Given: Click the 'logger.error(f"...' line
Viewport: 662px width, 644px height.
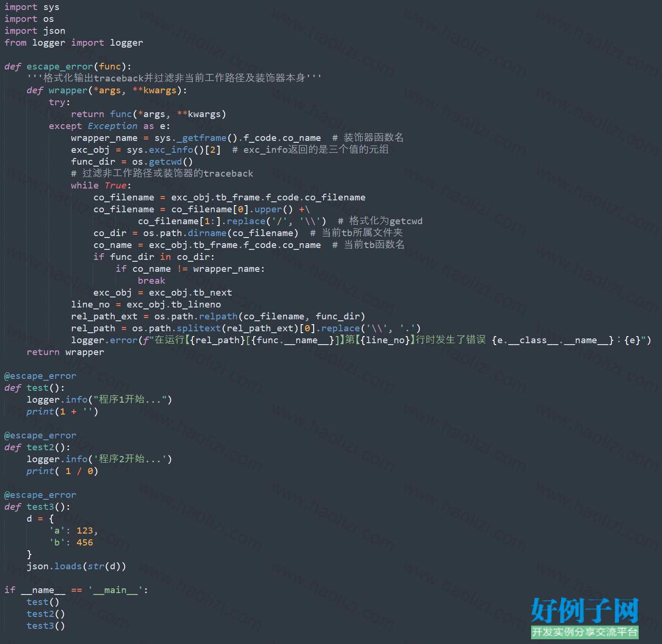Looking at the screenshot, I should coord(361,340).
